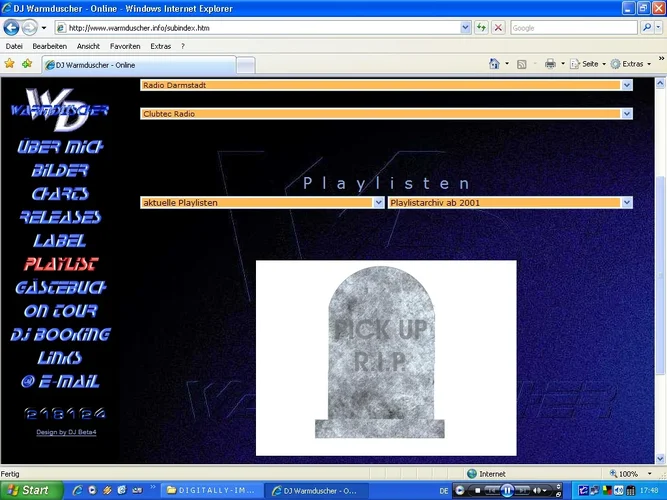Open the DJ Booking page link
This screenshot has width=667, height=500.
[x=60, y=334]
